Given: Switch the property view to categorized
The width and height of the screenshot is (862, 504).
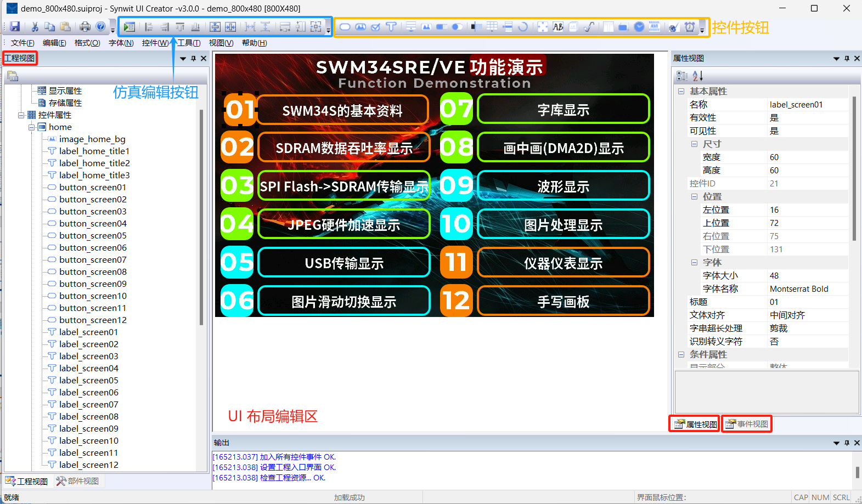Looking at the screenshot, I should [682, 76].
